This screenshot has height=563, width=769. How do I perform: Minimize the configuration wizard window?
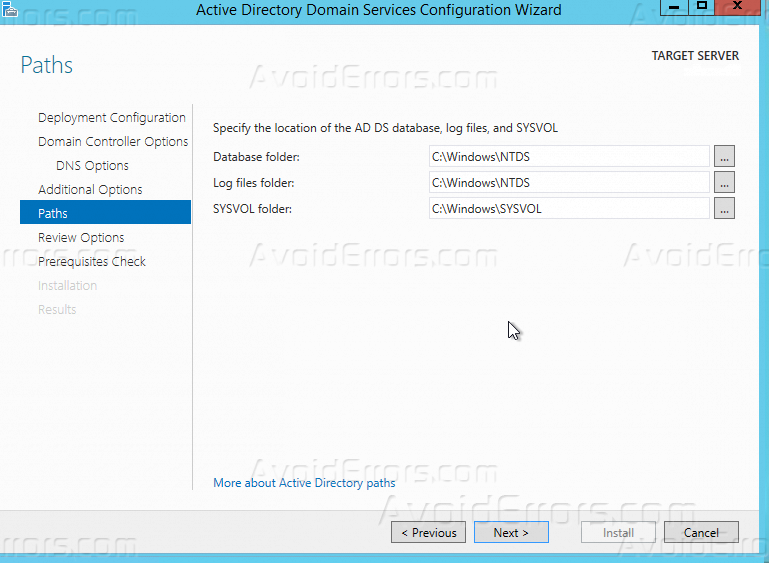(671, 7)
